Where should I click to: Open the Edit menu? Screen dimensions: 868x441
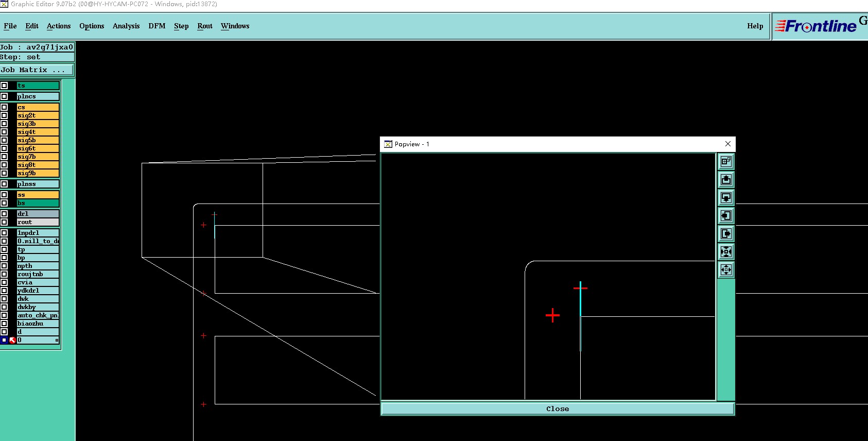click(32, 26)
